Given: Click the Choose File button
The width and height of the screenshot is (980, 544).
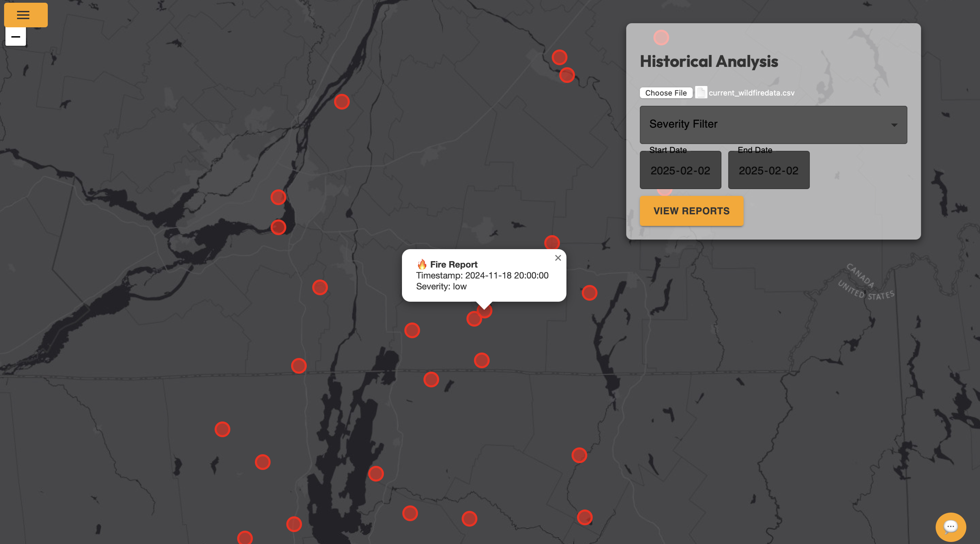Looking at the screenshot, I should [666, 93].
